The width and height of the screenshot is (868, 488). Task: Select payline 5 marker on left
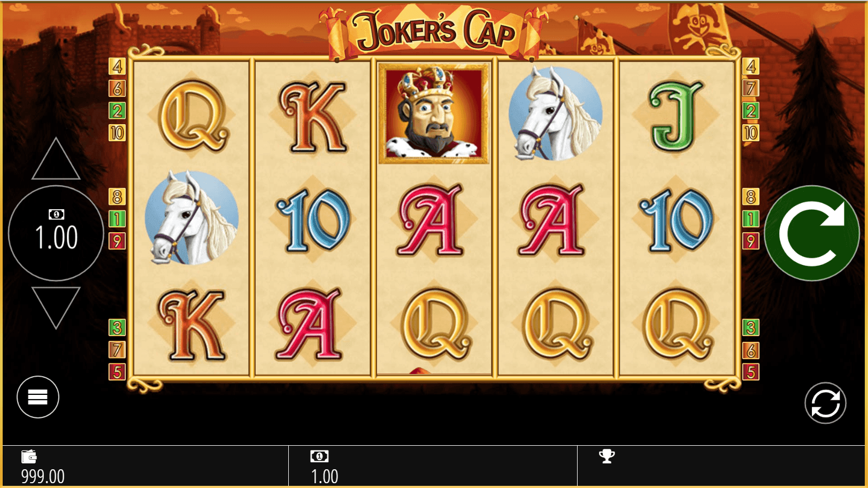(117, 372)
